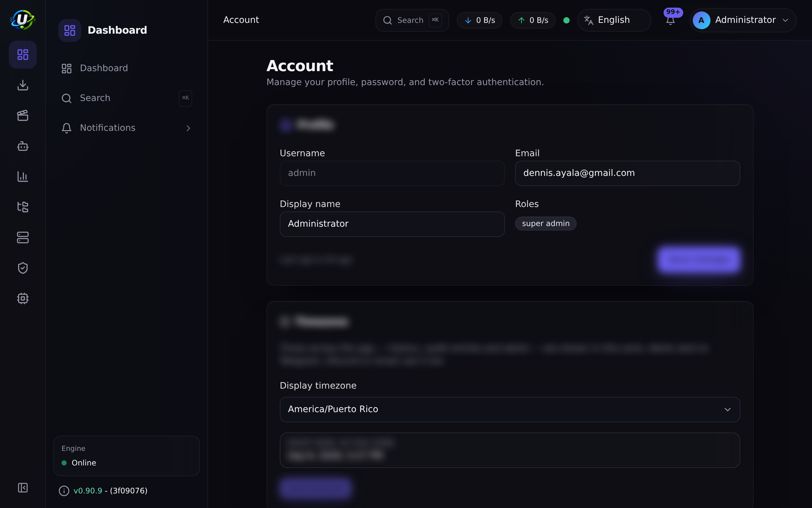This screenshot has width=812, height=508.
Task: Click the green connection status dot
Action: [566, 20]
